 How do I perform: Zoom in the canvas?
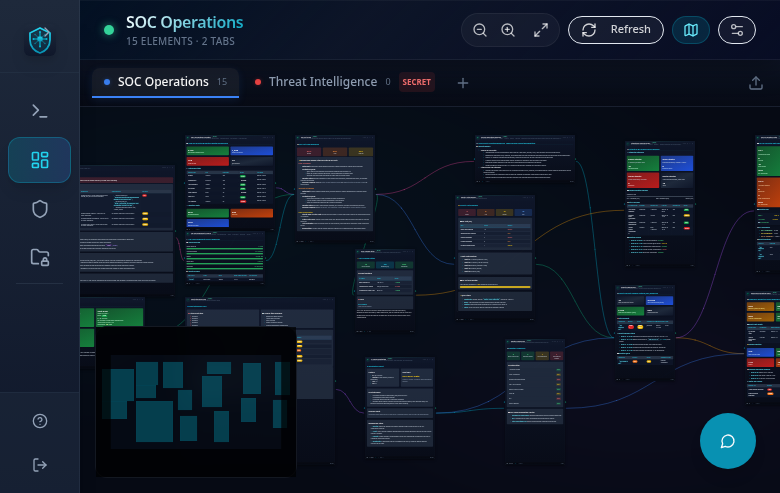(x=508, y=30)
